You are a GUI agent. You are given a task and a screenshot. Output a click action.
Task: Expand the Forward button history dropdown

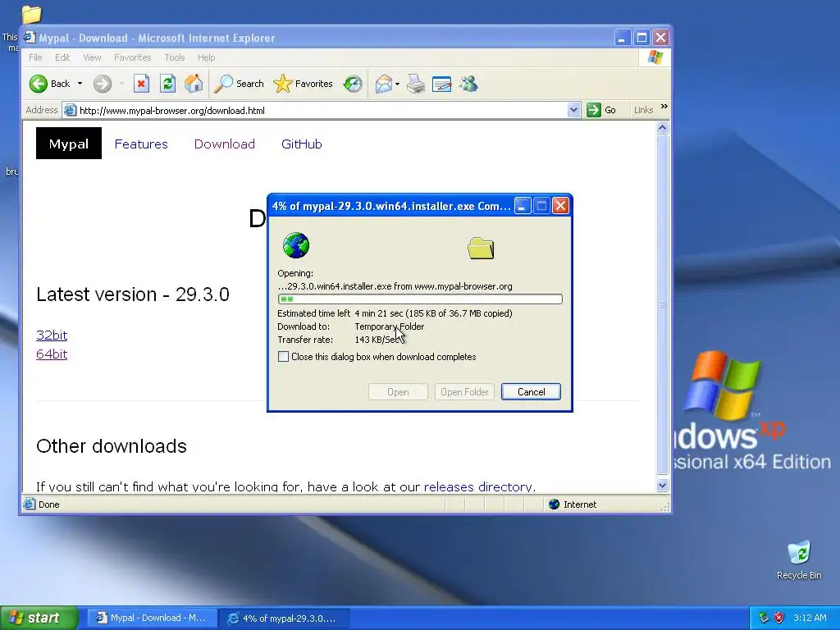[121, 84]
